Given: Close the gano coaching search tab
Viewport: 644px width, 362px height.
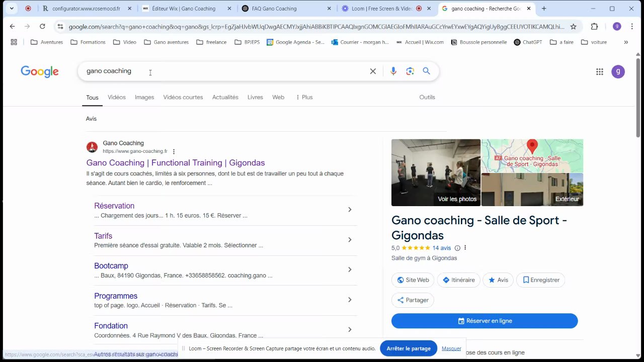Looking at the screenshot, I should tap(528, 9).
